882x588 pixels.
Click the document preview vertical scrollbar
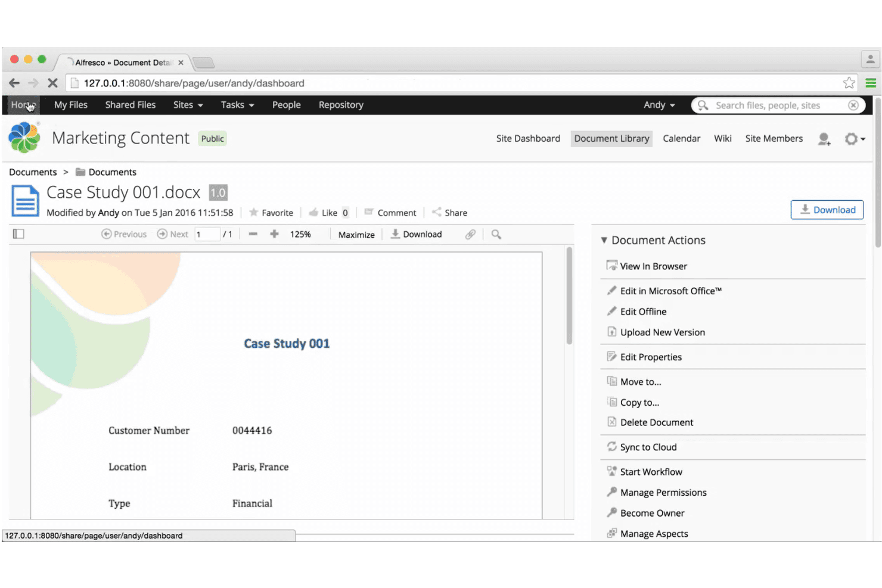coord(569,295)
